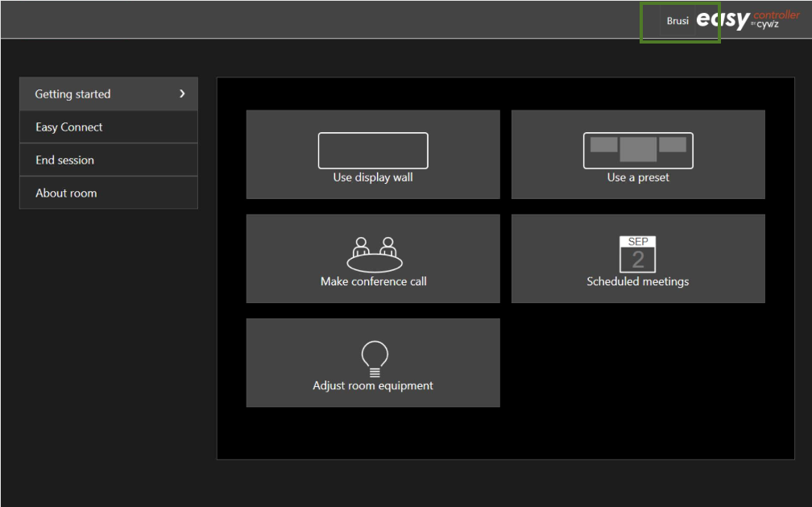
Task: Click the small left screen in preset icon
Action: [x=603, y=144]
